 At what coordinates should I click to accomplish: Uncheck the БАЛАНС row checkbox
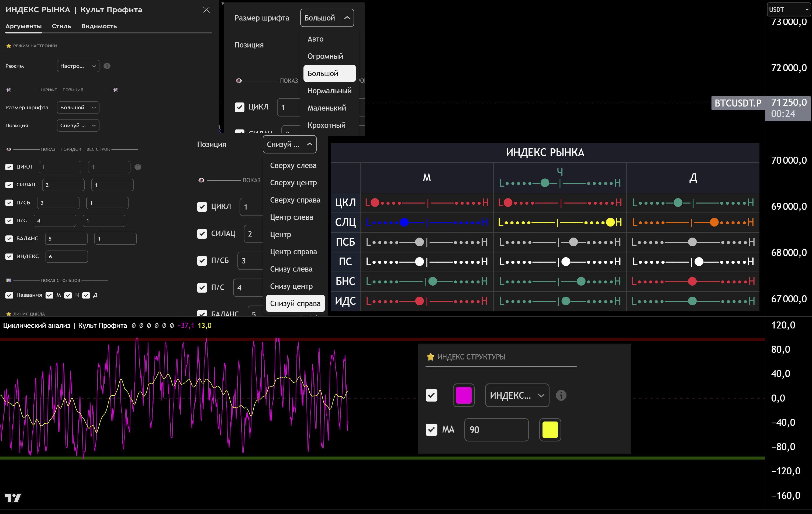coord(9,239)
